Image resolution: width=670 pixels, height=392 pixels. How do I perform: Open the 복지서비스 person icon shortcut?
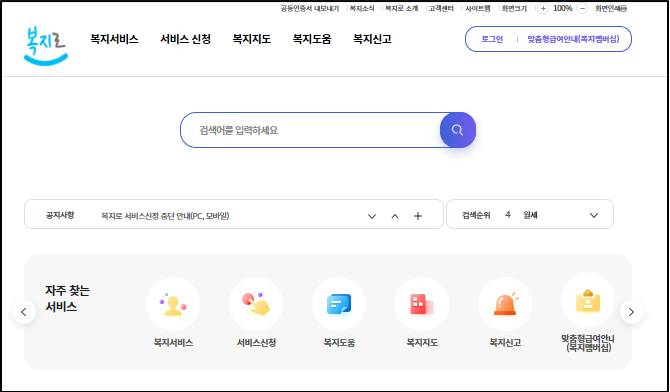point(173,304)
